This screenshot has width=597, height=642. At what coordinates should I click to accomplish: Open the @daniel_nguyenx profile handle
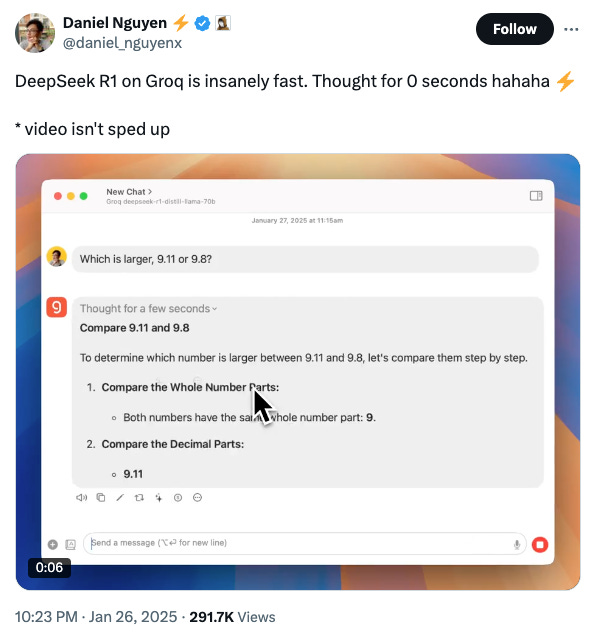pyautogui.click(x=122, y=43)
